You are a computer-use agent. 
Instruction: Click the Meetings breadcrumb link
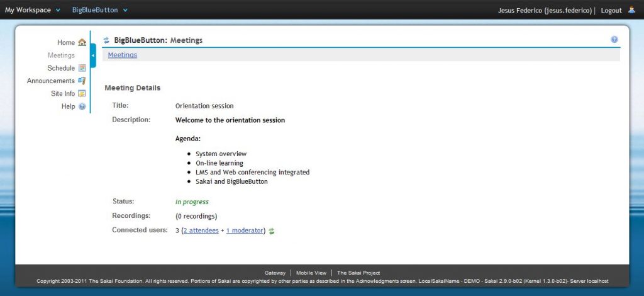click(x=123, y=55)
